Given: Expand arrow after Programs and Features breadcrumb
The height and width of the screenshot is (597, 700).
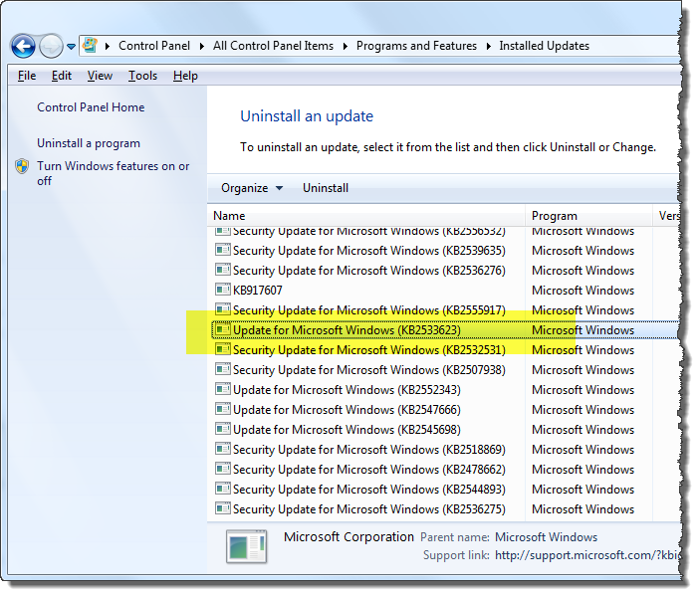Looking at the screenshot, I should [x=488, y=46].
